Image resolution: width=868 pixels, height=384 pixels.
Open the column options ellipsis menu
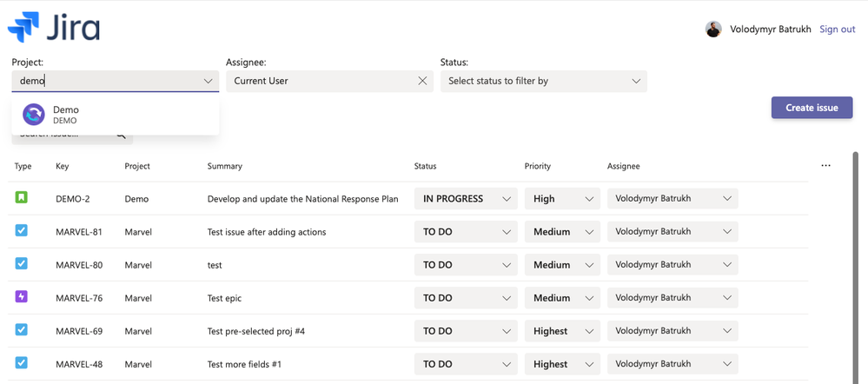825,166
